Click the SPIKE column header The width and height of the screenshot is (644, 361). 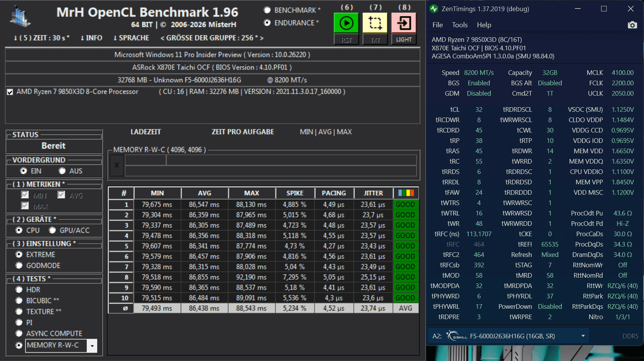295,193
